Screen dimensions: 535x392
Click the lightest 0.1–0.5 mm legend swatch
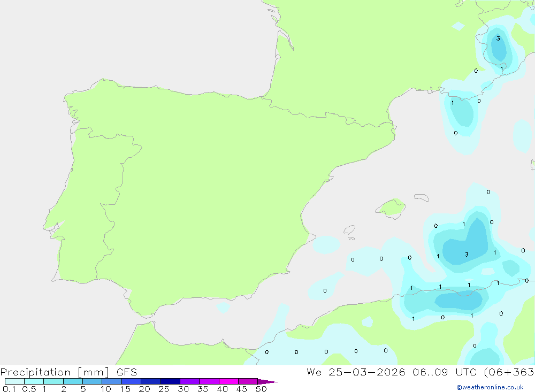point(14,381)
